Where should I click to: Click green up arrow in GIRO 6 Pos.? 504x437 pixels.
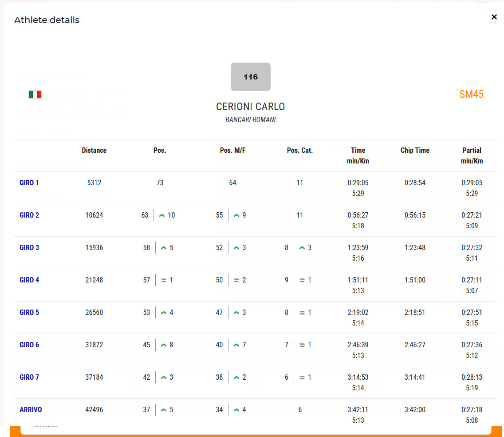[x=164, y=345]
